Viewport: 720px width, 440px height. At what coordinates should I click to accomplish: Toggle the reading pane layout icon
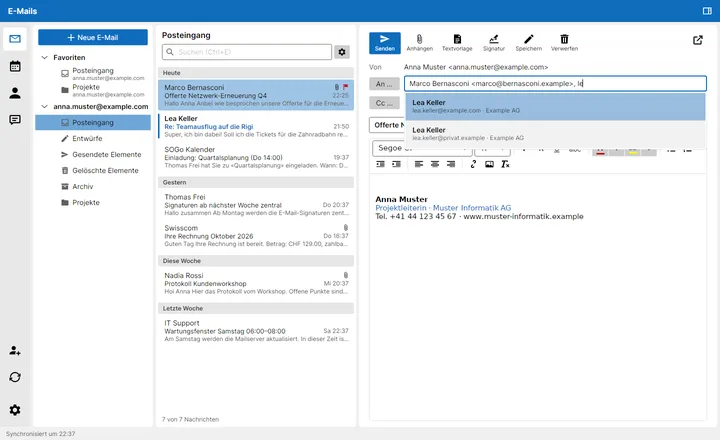707,11
